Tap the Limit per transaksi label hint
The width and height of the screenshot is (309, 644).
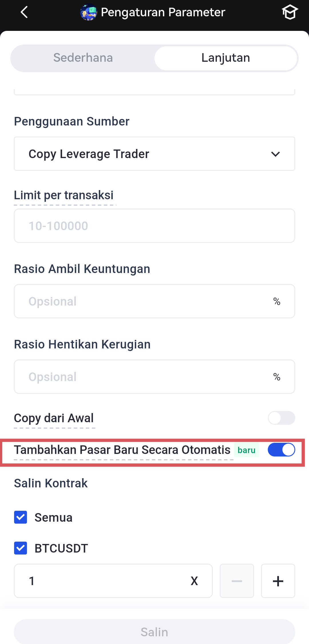click(64, 196)
